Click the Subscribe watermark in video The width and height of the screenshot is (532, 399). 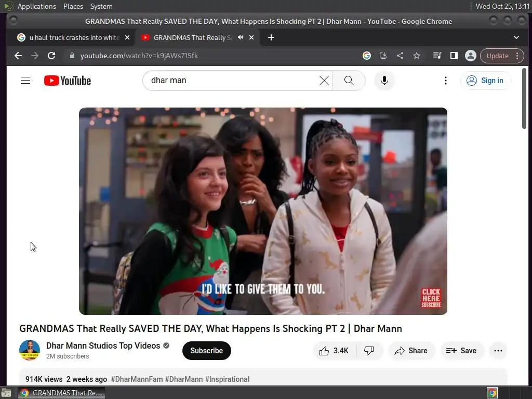coord(431,298)
